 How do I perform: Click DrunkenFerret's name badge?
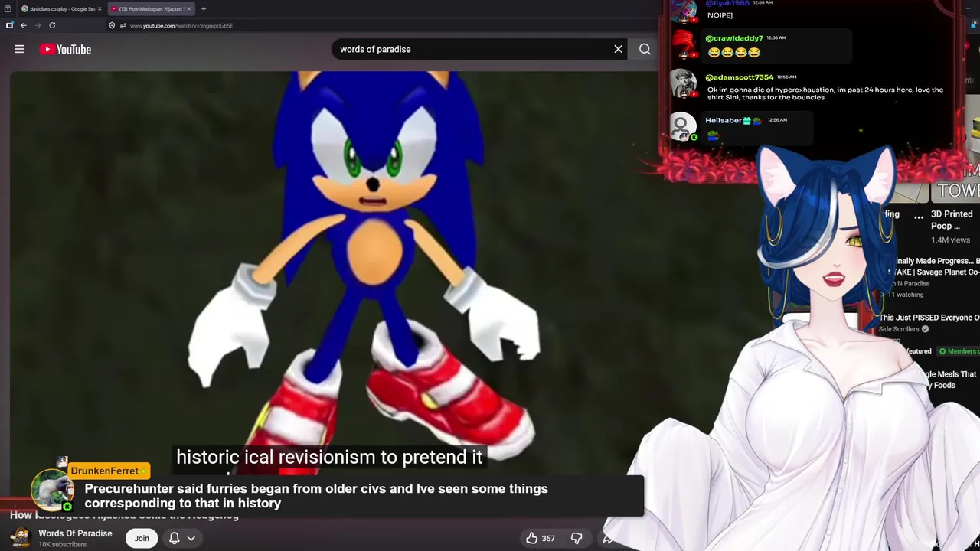[109, 471]
